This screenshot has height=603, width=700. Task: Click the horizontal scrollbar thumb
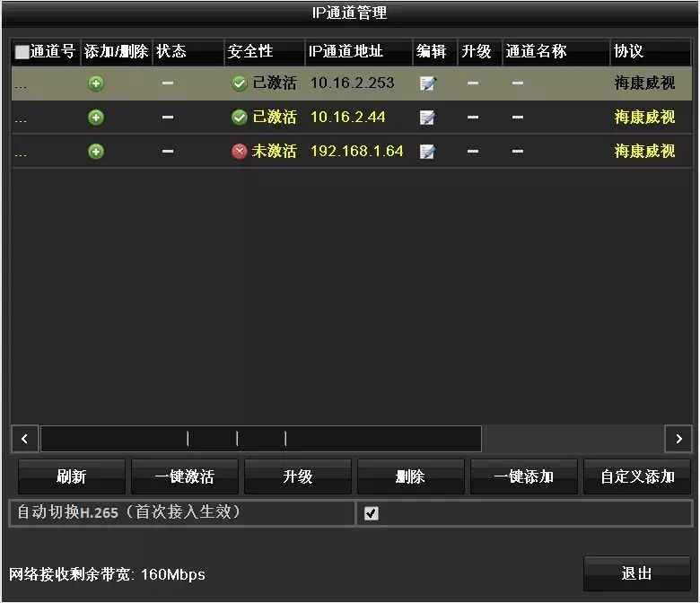coord(261,439)
